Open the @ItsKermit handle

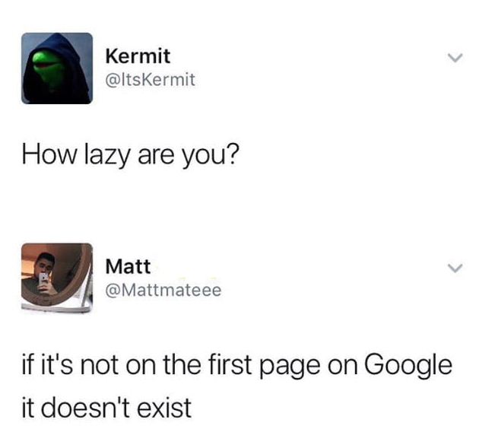point(150,80)
